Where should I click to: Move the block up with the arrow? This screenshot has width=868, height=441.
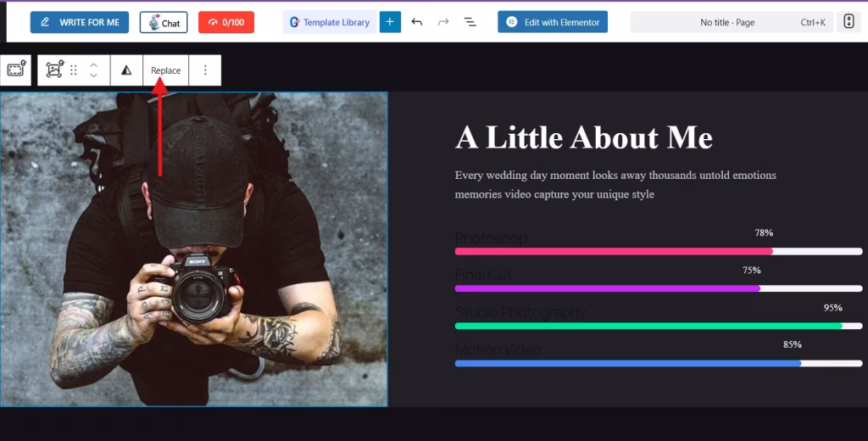93,64
